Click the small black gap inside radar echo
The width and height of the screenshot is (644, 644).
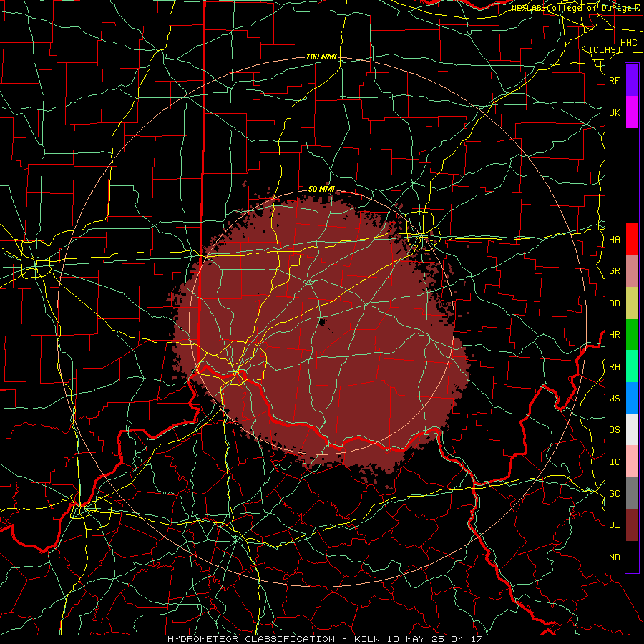[x=322, y=321]
